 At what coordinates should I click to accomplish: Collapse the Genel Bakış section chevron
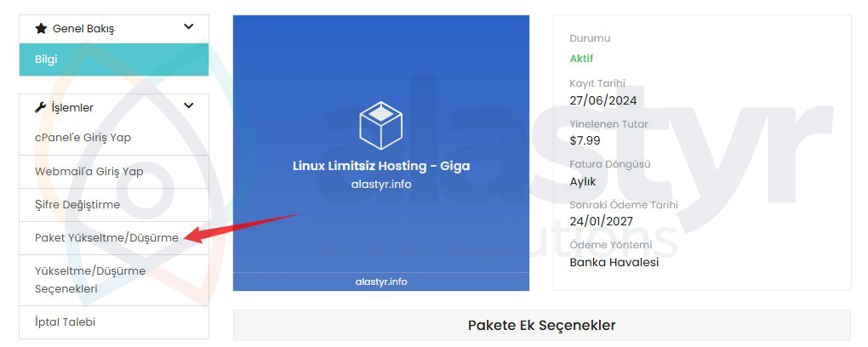(x=189, y=26)
